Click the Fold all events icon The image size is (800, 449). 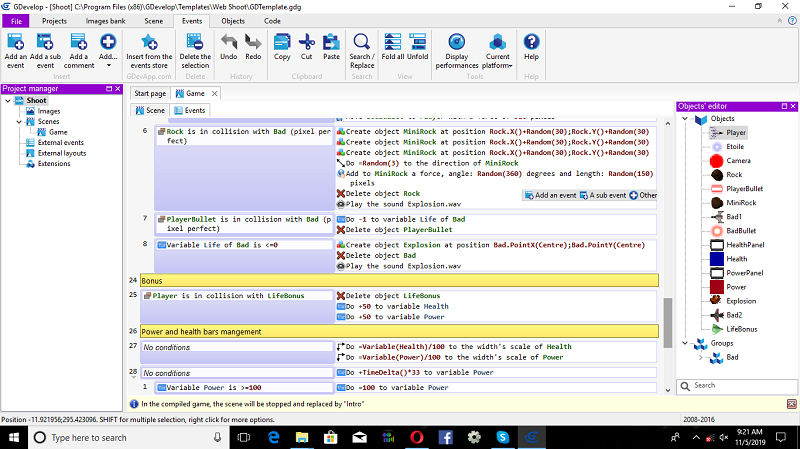[393, 42]
